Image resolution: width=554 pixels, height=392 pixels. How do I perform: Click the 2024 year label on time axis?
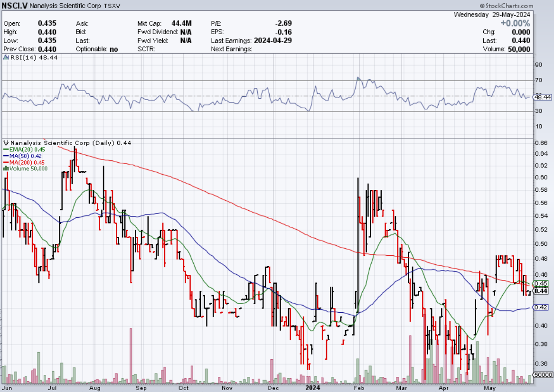point(313,388)
